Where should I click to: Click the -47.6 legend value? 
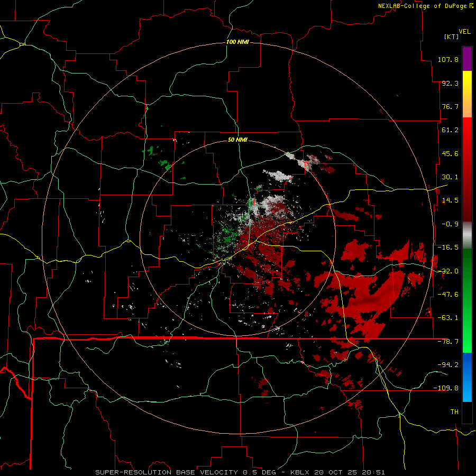(448, 295)
